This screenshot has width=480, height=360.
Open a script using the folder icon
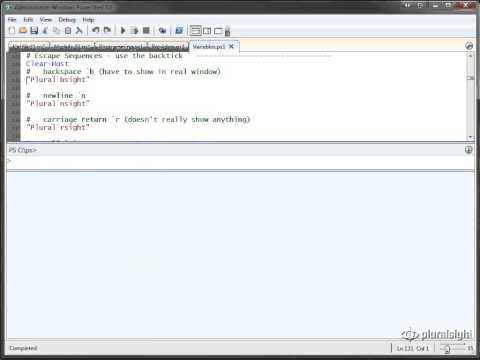pos(23,31)
